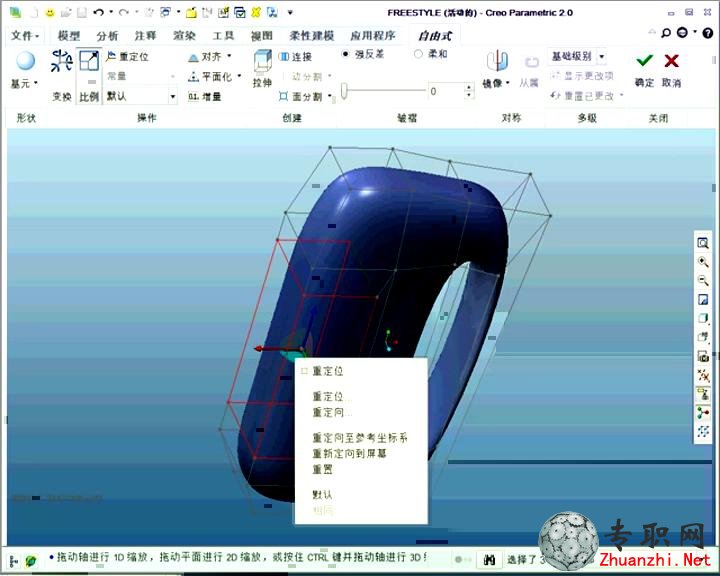720x576 pixels.
Task: Open the 柔性建模 ribbon tab
Action: (311, 35)
